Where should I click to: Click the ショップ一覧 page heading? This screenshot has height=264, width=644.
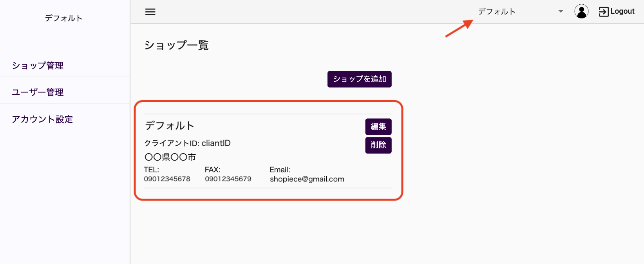[x=176, y=45]
